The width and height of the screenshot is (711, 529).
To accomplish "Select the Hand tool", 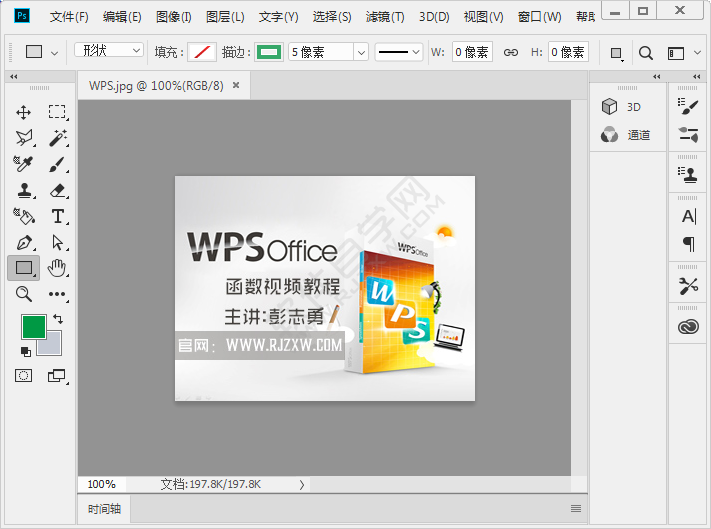I will pos(57,268).
